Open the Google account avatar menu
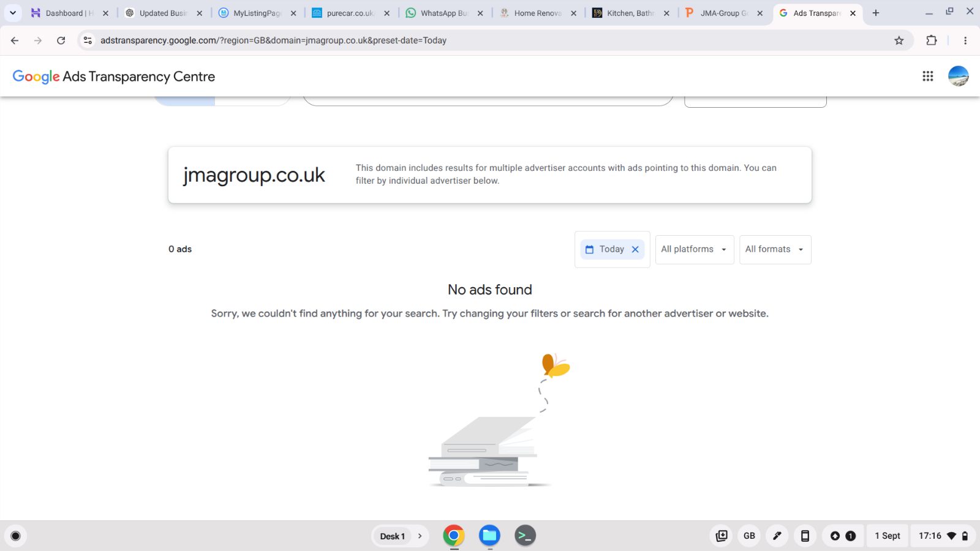The image size is (980, 551). tap(959, 76)
